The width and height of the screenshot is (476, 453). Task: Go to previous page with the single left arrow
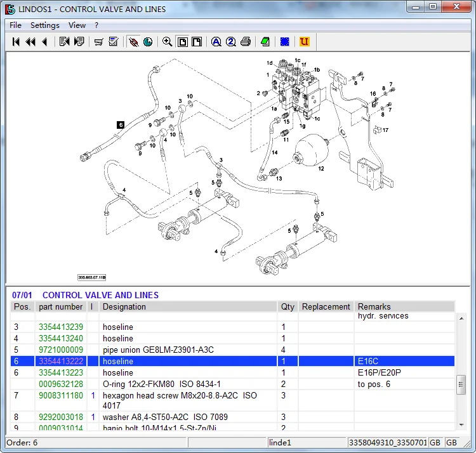pyautogui.click(x=44, y=42)
